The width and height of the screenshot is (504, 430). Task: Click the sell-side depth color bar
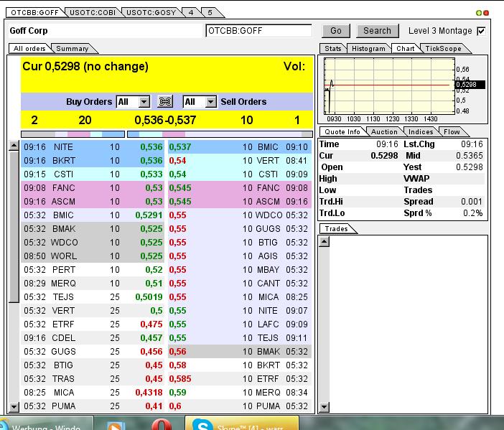tap(220, 134)
